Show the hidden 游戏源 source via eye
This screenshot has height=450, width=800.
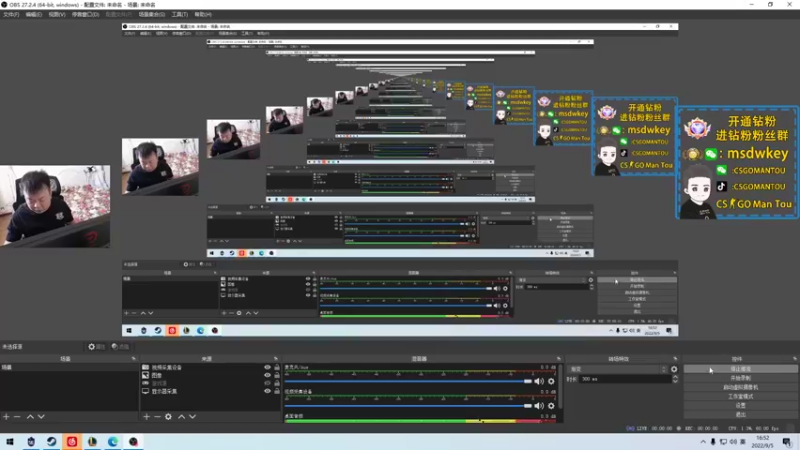pos(267,383)
